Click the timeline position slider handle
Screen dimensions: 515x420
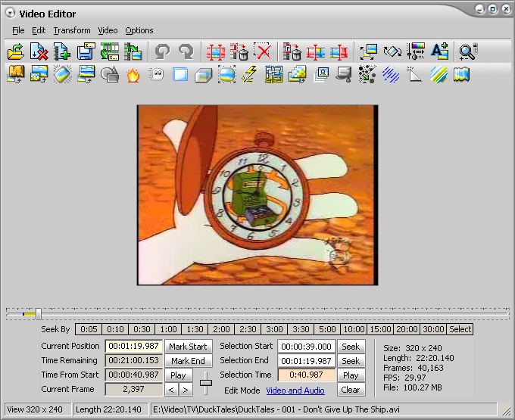[x=39, y=313]
